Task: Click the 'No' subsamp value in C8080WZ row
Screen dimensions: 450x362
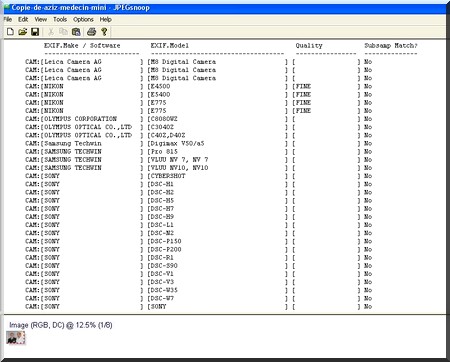Action: 368,119
